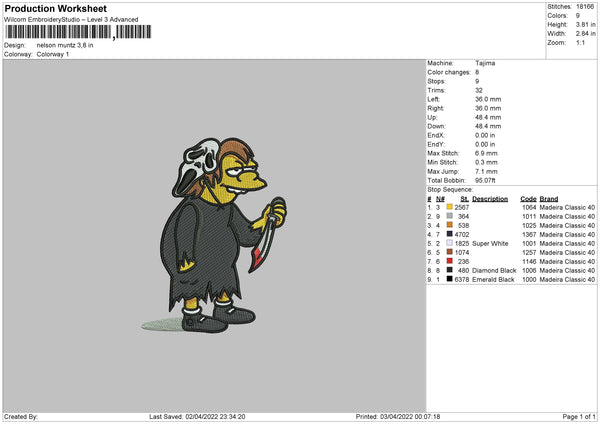Select the dark navy swatch for code 1367

click(x=450, y=234)
